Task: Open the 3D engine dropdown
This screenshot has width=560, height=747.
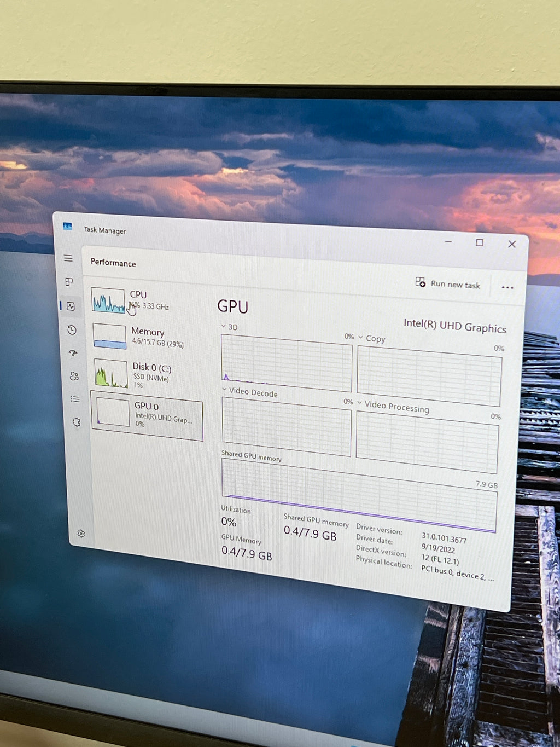Action: [229, 327]
